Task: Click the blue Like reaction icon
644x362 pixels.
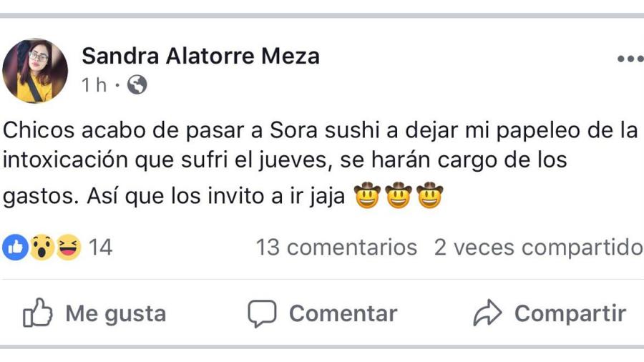Action: pos(14,248)
